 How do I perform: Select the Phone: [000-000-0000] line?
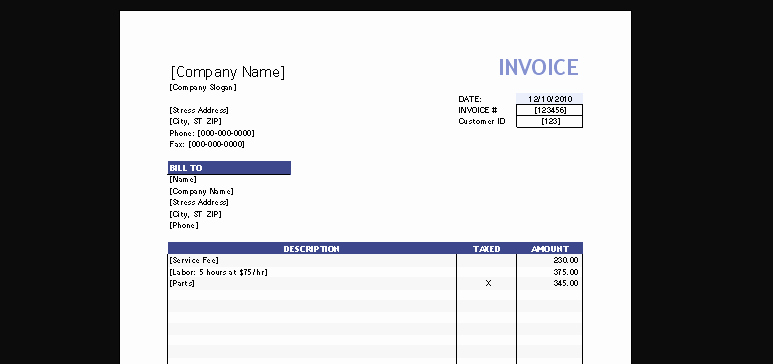pos(212,133)
